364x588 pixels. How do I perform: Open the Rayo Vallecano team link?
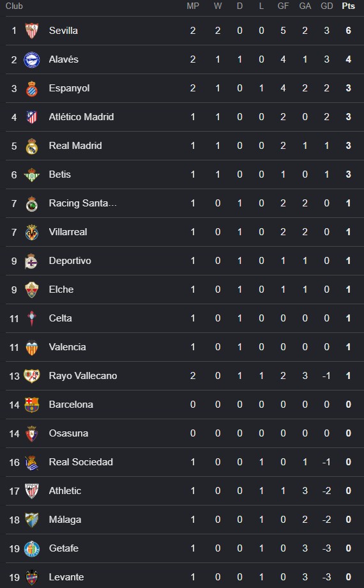click(x=83, y=376)
